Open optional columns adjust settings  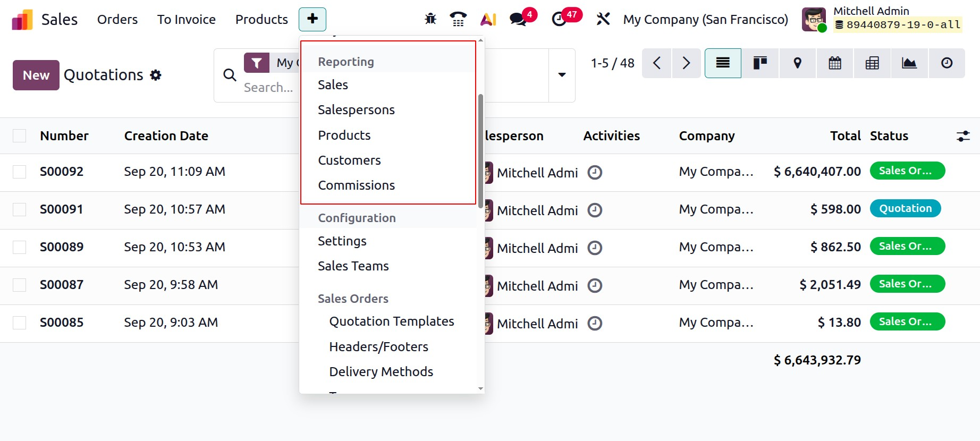pyautogui.click(x=963, y=136)
